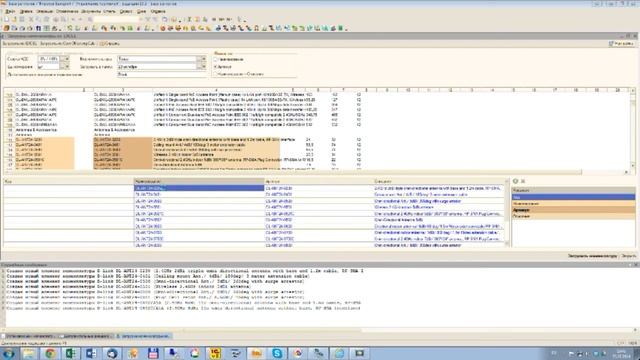Viewport: 640px width, 360px height.
Task: Click the spreadsheet horizontal scrollbar
Action: 316,172
